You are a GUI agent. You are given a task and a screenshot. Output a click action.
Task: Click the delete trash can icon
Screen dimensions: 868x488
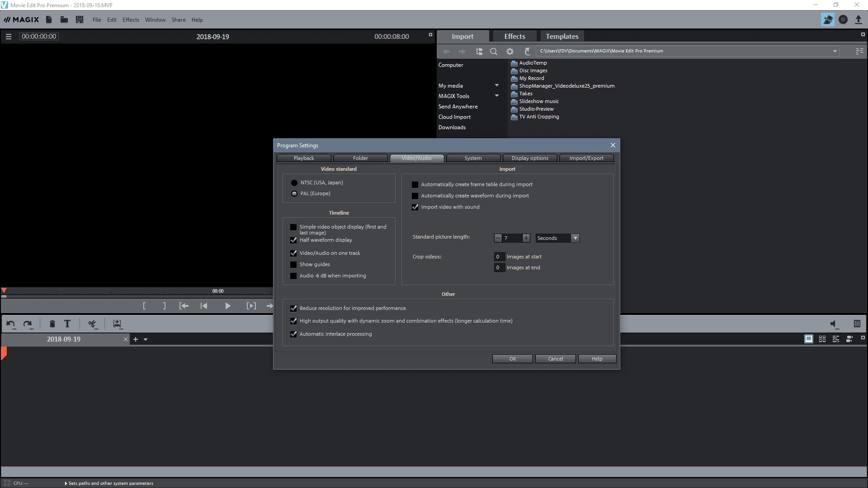click(52, 324)
